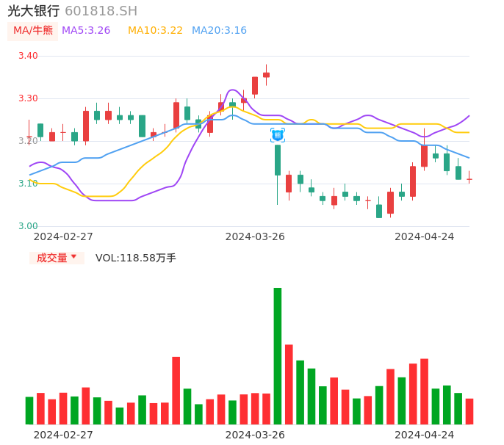Click the last red volume bar on right
Screen dimensions: 504x445
[469, 411]
